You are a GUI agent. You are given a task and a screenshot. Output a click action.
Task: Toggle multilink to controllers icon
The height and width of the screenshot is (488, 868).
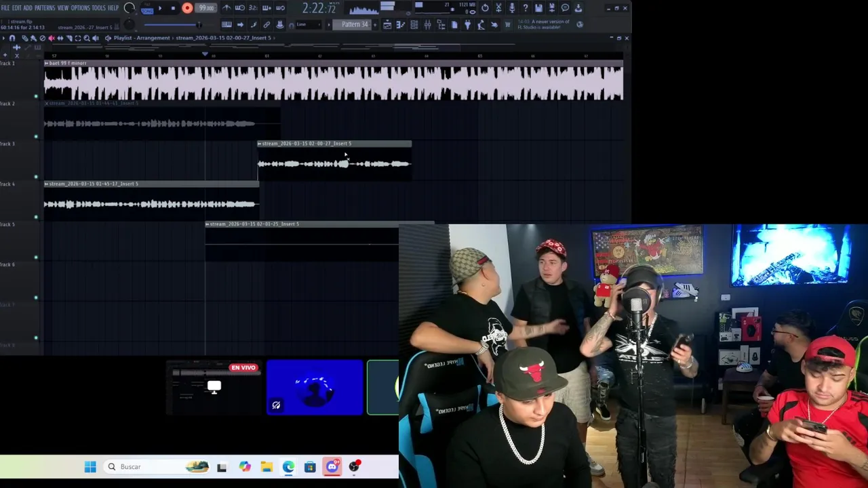[x=280, y=24]
